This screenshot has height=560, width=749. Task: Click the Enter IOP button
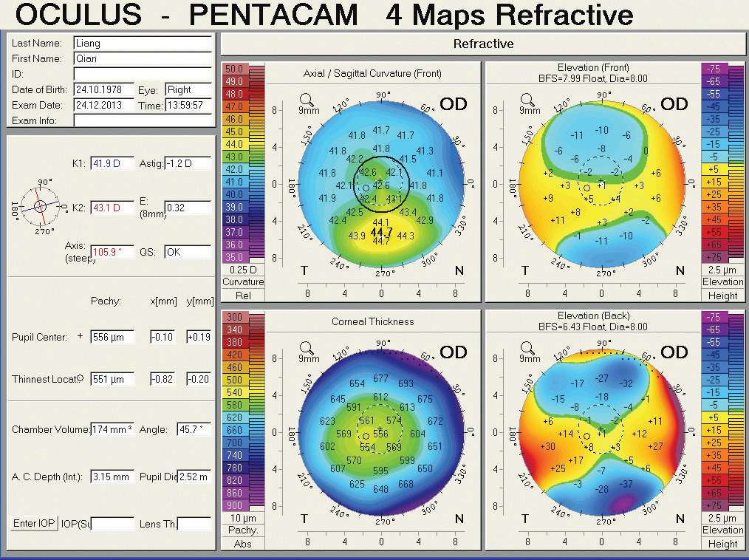34,523
